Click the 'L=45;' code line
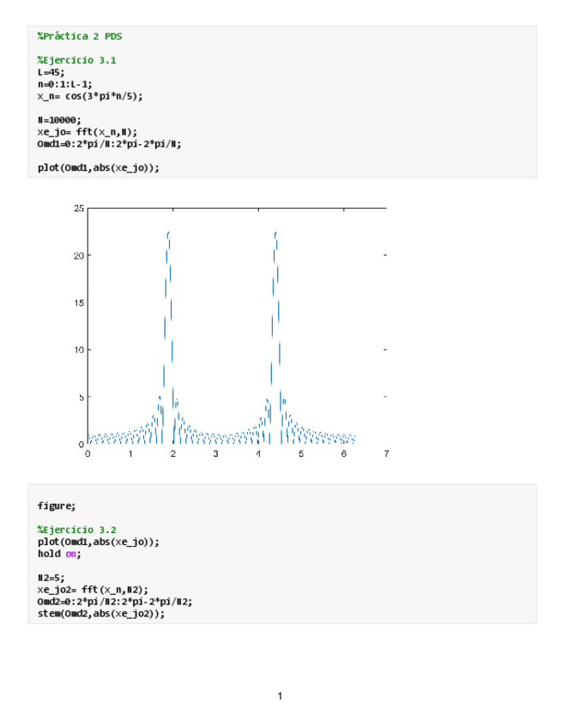The image size is (562, 728). [51, 72]
